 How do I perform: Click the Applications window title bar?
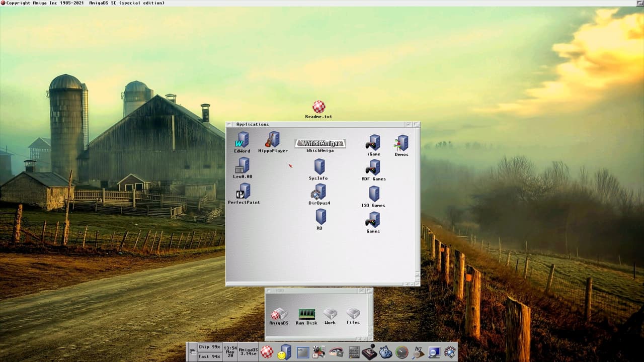(319, 124)
